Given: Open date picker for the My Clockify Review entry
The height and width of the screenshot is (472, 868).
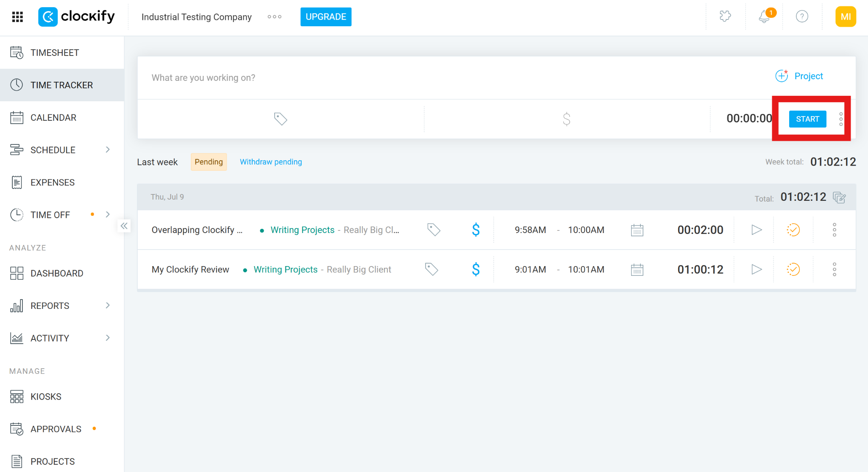Looking at the screenshot, I should click(x=637, y=269).
